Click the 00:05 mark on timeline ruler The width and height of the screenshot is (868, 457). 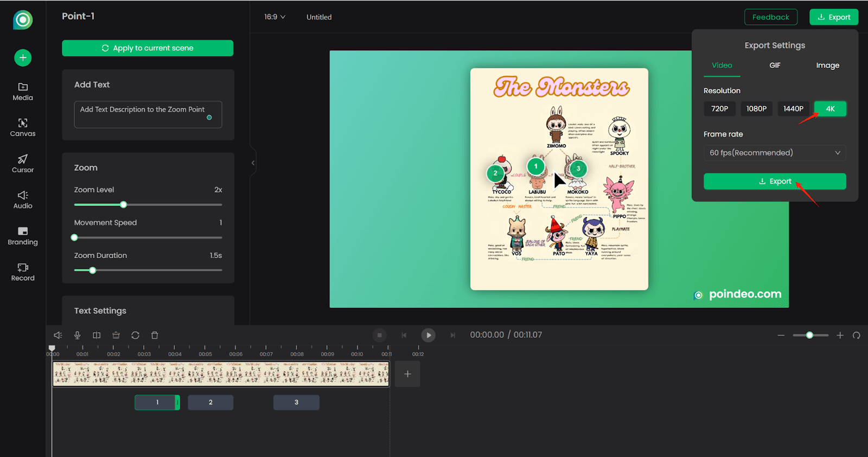[x=205, y=354]
